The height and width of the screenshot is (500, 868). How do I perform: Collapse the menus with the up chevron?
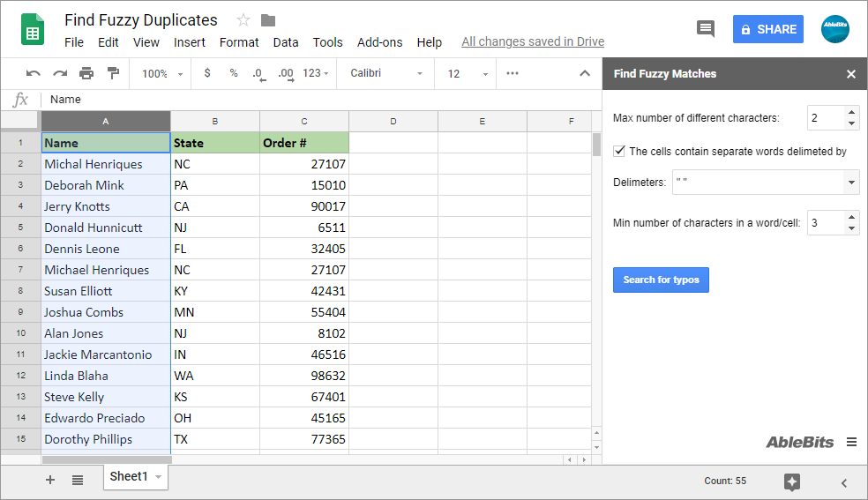(x=585, y=73)
